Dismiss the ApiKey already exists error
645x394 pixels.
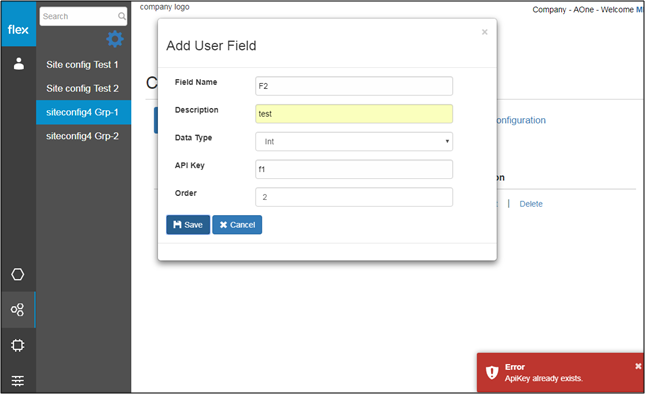coord(638,366)
